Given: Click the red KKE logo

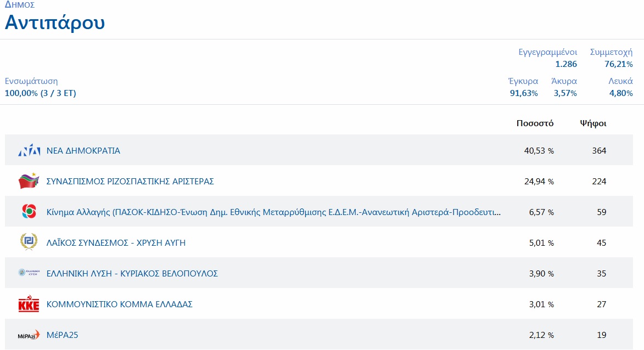Looking at the screenshot, I should (29, 304).
